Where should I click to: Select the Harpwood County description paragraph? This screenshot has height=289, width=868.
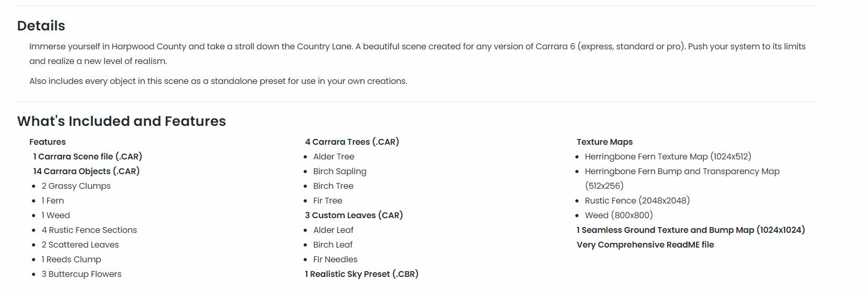click(x=417, y=53)
